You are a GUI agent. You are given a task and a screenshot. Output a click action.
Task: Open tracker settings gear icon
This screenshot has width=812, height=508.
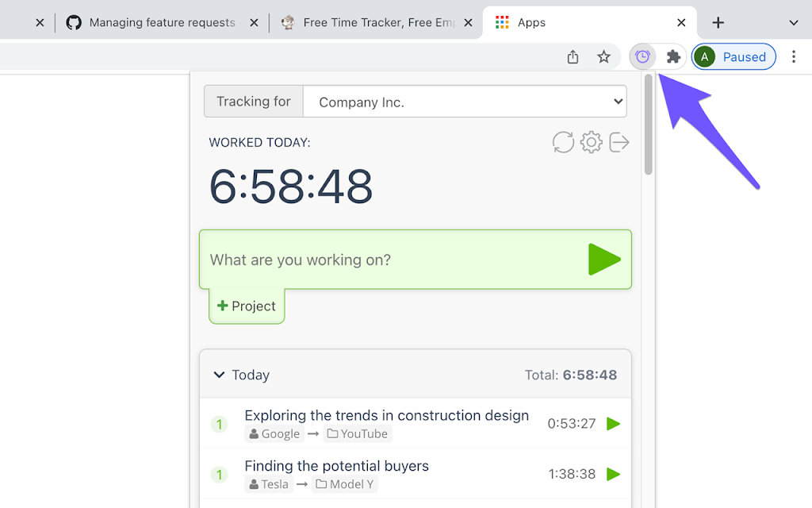591,142
